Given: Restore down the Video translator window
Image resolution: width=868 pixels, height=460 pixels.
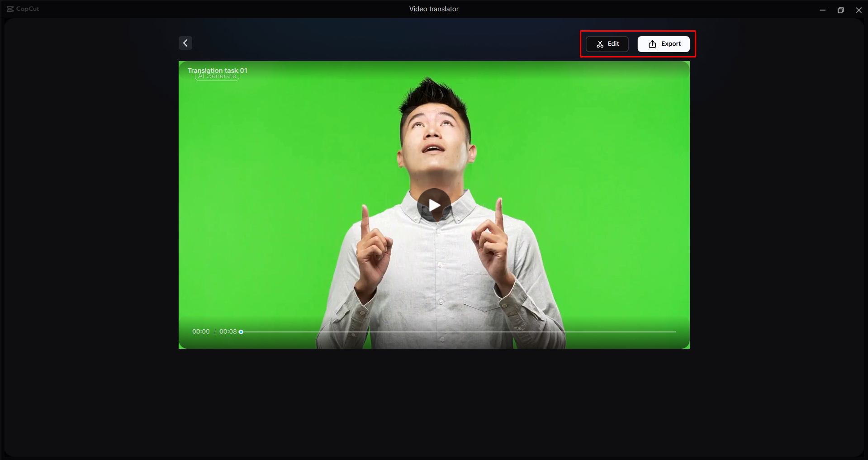Looking at the screenshot, I should pyautogui.click(x=840, y=9).
